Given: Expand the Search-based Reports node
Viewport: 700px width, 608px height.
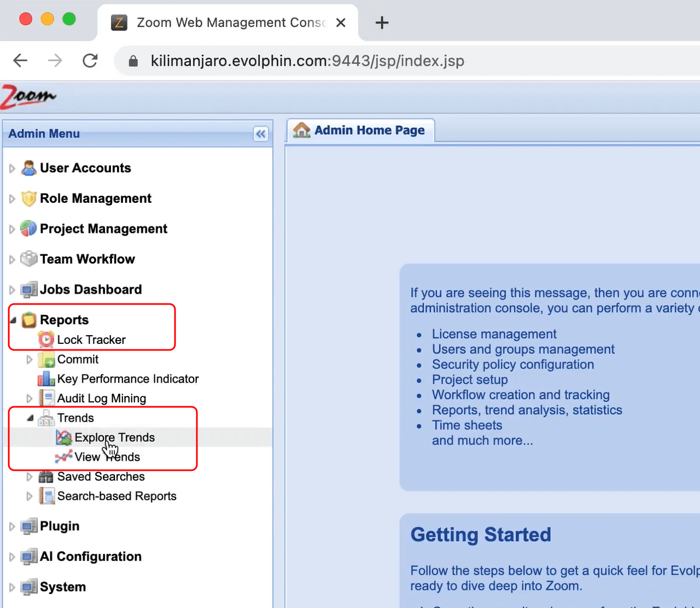Looking at the screenshot, I should [x=30, y=496].
